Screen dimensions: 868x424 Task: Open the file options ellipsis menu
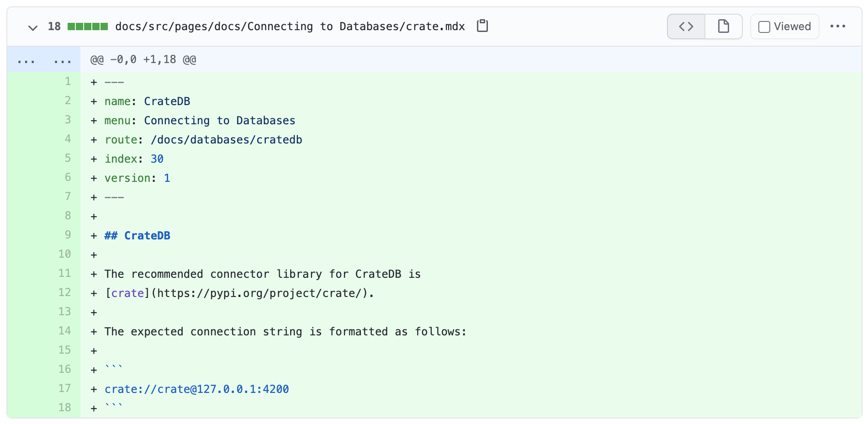(837, 26)
